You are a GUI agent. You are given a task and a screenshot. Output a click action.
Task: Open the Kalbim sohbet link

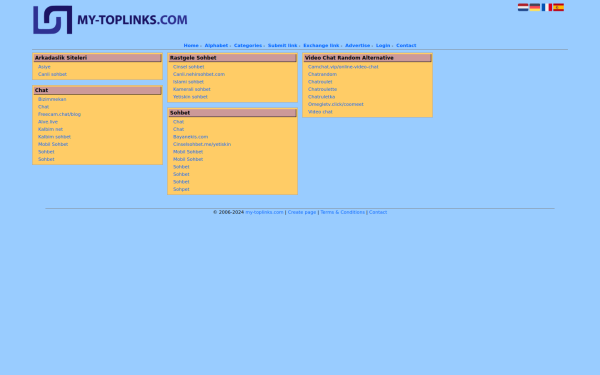54,137
